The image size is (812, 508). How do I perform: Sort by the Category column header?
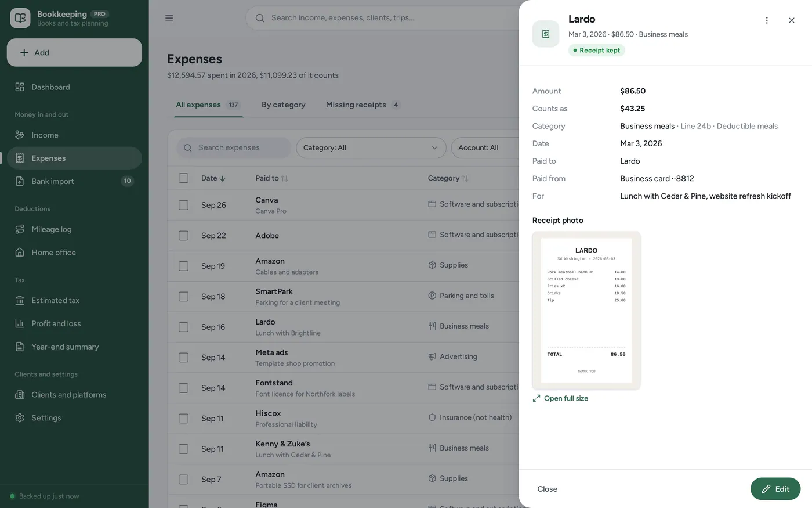(448, 178)
